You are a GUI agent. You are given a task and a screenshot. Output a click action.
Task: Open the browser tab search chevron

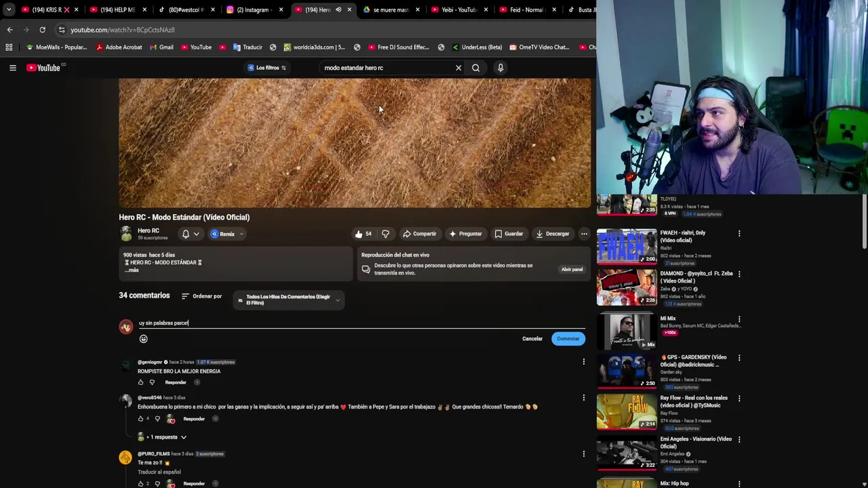coord(8,9)
